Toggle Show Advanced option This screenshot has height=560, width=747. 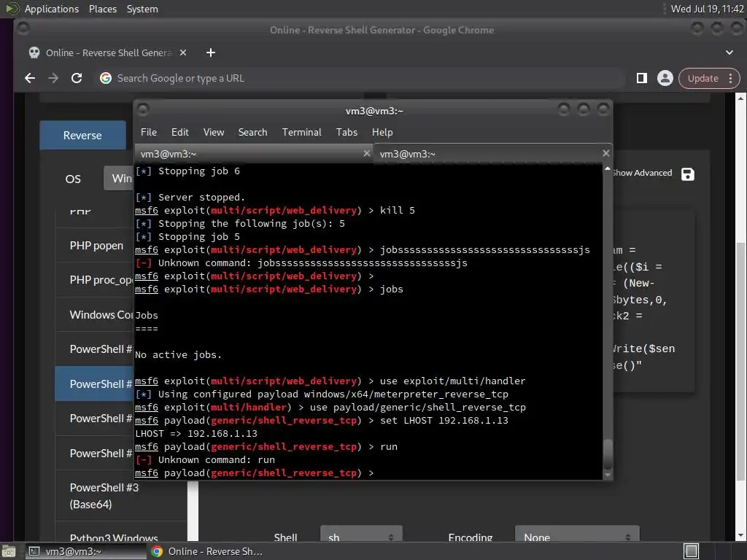click(643, 173)
